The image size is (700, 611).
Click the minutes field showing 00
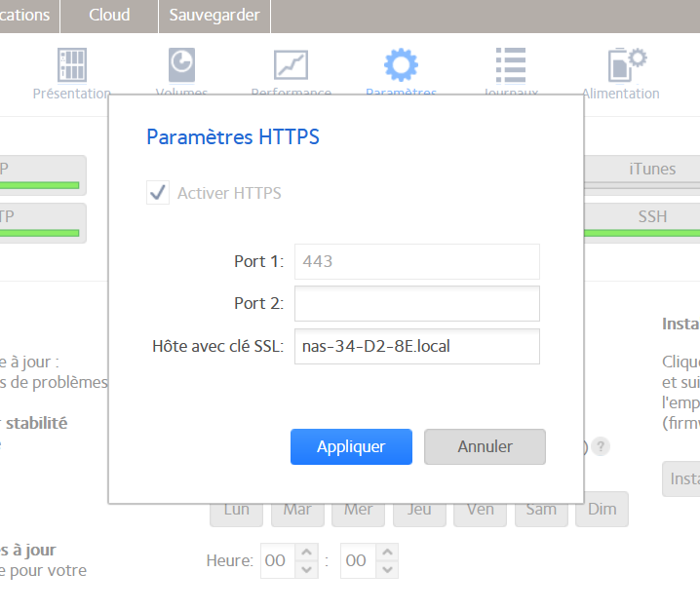coord(358,560)
